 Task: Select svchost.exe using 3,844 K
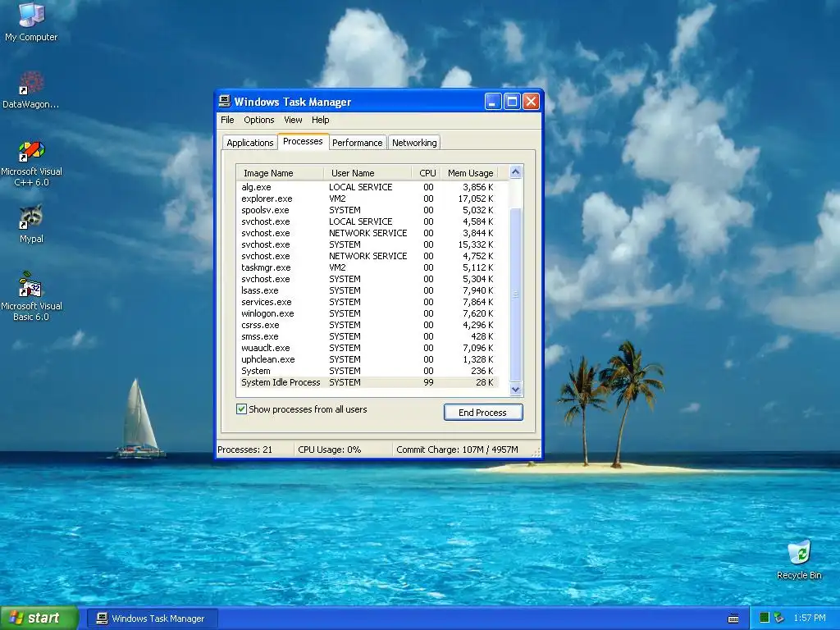pyautogui.click(x=367, y=233)
